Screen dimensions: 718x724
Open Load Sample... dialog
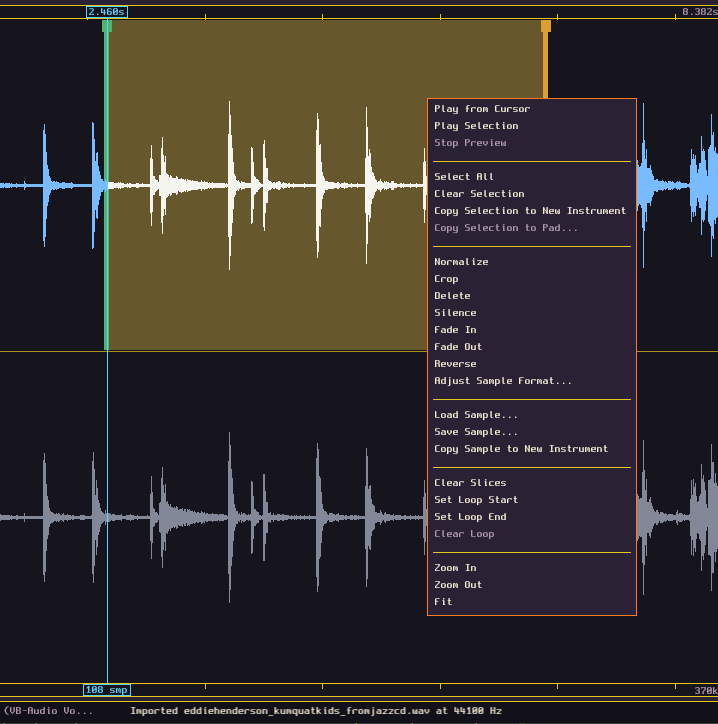click(x=532, y=415)
